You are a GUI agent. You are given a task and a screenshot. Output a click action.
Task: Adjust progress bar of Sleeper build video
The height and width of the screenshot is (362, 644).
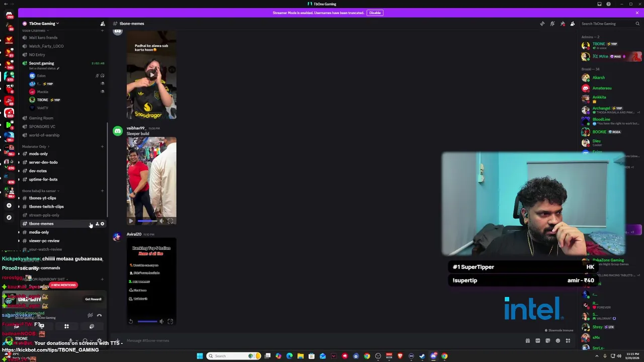(x=147, y=221)
